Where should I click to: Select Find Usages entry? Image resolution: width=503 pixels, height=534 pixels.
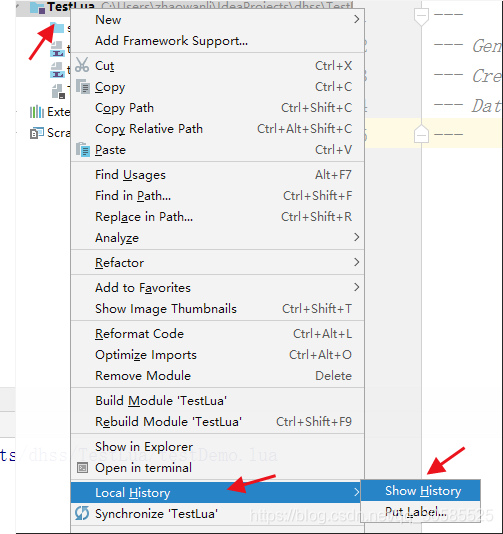pyautogui.click(x=217, y=175)
